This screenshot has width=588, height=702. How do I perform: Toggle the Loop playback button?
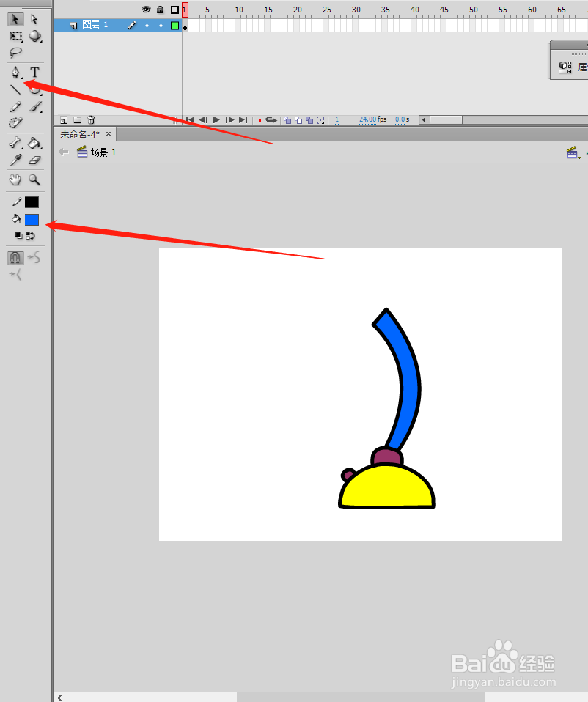pos(271,119)
